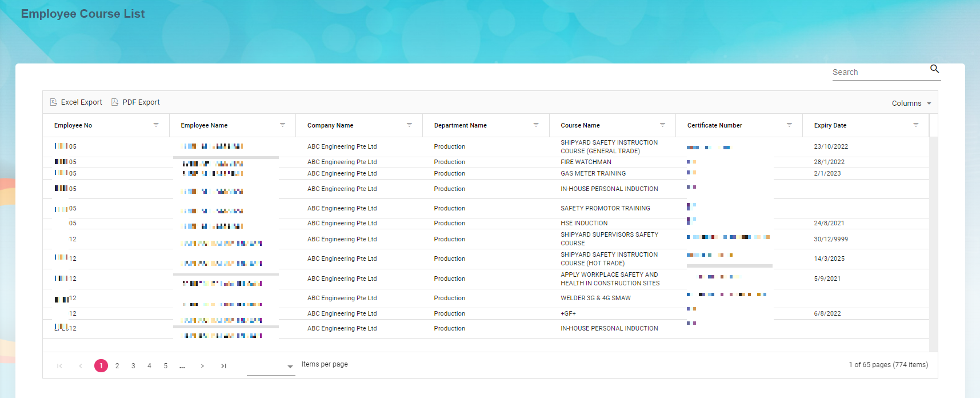Screen dimensions: 980x398
Task: Export the list using Excel Export
Action: [x=76, y=102]
